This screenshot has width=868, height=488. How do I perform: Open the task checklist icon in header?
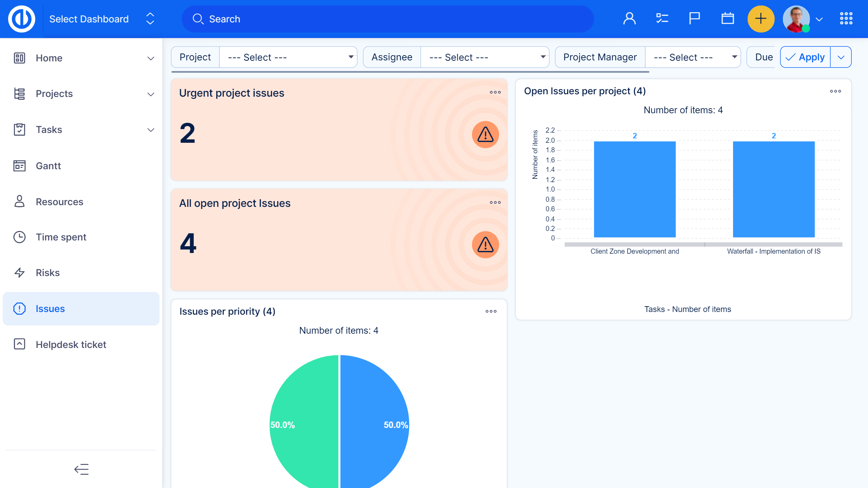[662, 19]
